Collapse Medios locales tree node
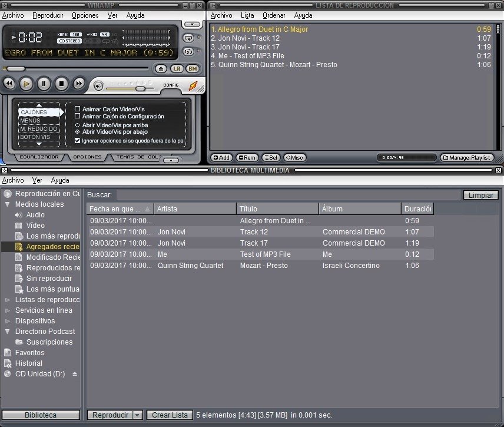This screenshot has width=504, height=427. coord(8,204)
